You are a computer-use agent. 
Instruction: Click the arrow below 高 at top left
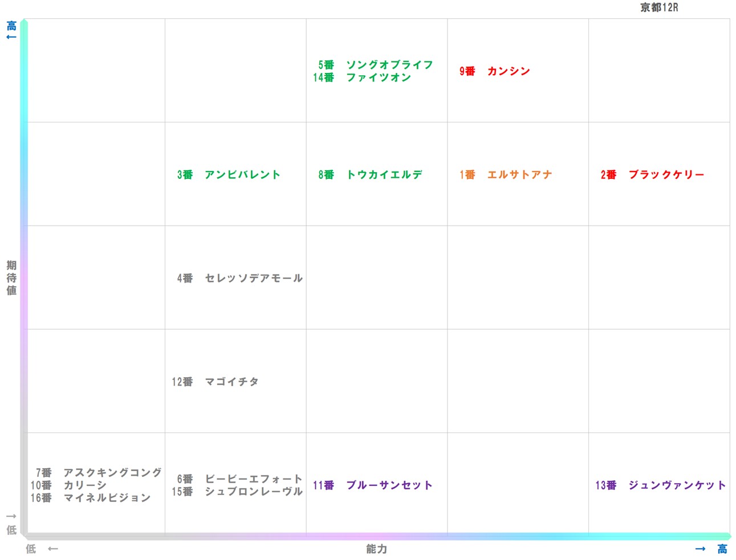click(x=11, y=38)
